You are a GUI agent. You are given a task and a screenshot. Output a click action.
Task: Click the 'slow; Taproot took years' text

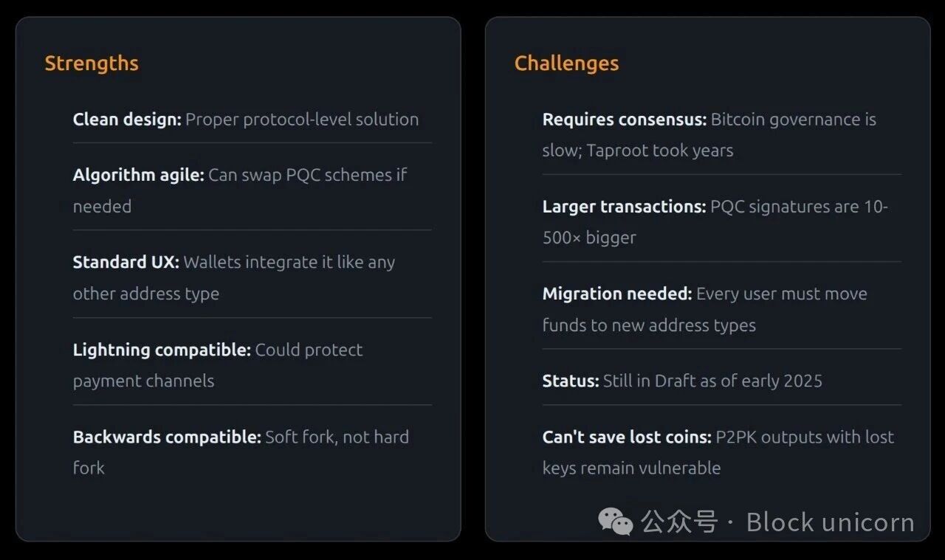[x=638, y=151]
